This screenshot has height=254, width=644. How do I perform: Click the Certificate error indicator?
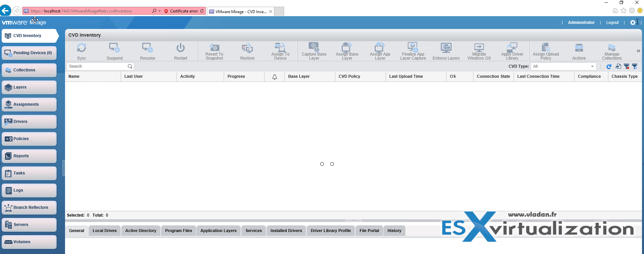181,11
